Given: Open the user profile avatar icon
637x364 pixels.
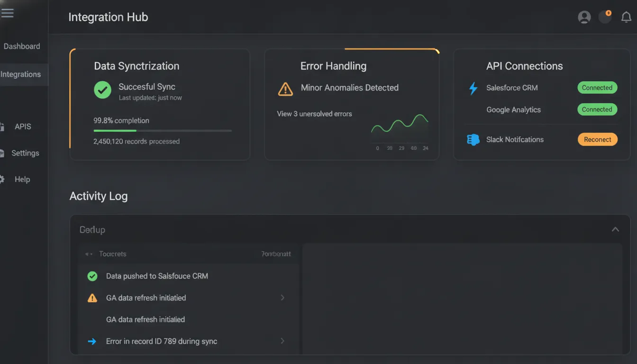Looking at the screenshot, I should pos(584,18).
